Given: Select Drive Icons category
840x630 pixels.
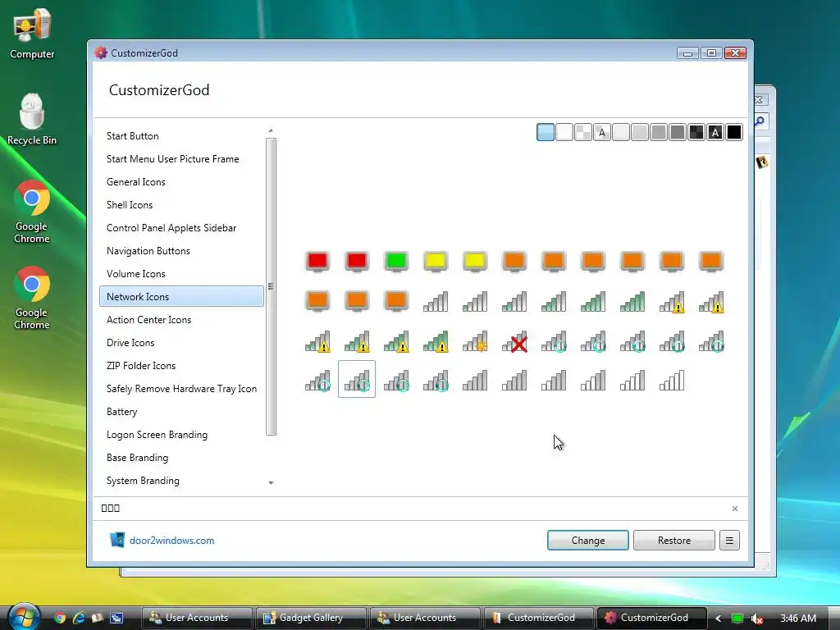Looking at the screenshot, I should [181, 343].
